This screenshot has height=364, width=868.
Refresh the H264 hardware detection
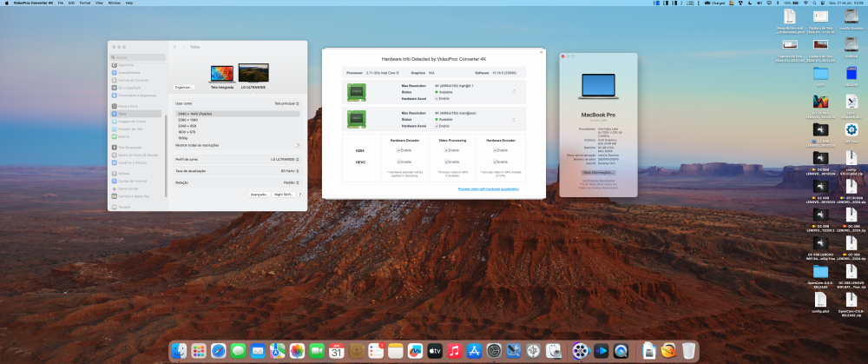point(514,91)
